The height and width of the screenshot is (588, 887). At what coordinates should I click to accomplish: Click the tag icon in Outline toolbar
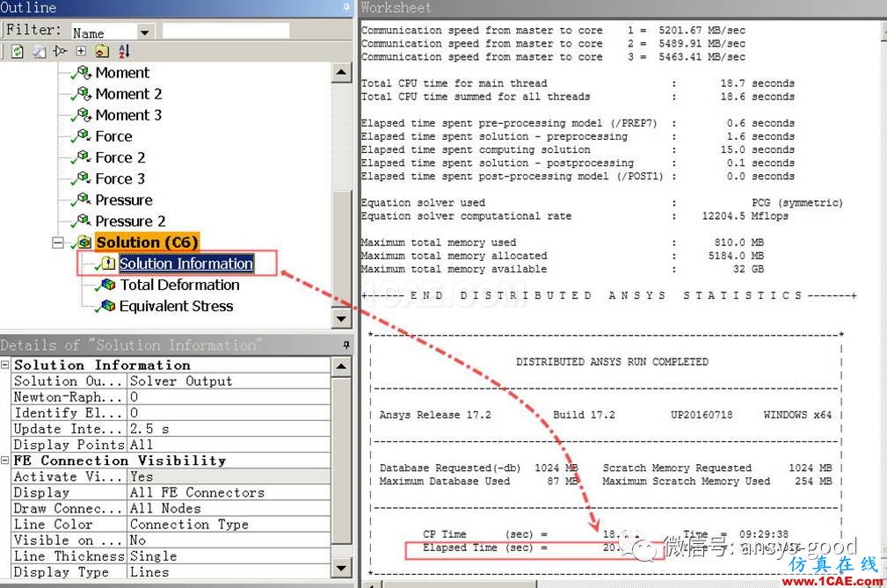click(x=39, y=52)
